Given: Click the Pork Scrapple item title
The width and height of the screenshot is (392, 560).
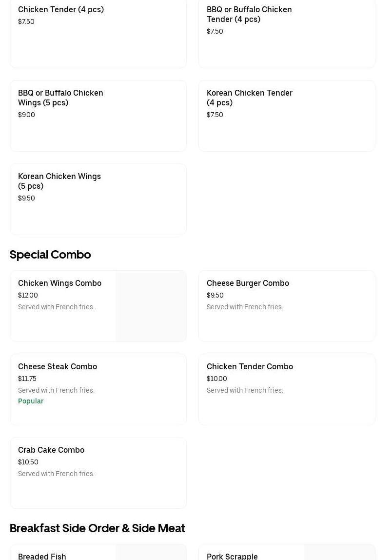Looking at the screenshot, I should click(232, 556).
